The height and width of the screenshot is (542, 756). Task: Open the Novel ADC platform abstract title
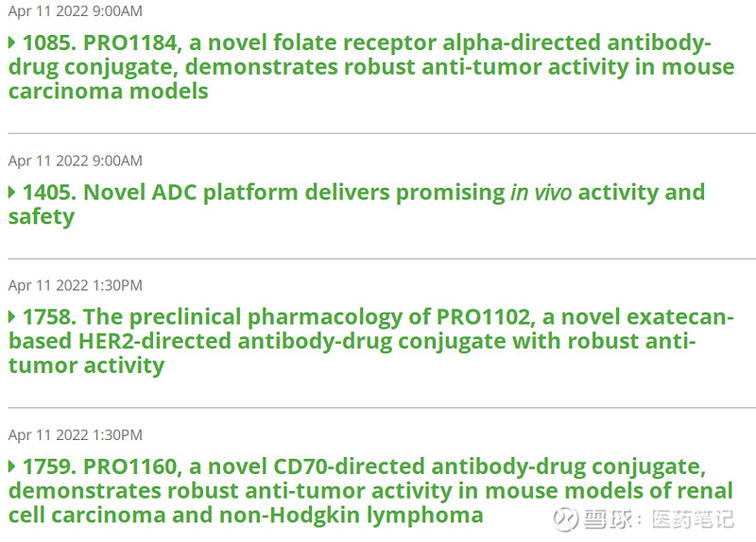tap(283, 193)
